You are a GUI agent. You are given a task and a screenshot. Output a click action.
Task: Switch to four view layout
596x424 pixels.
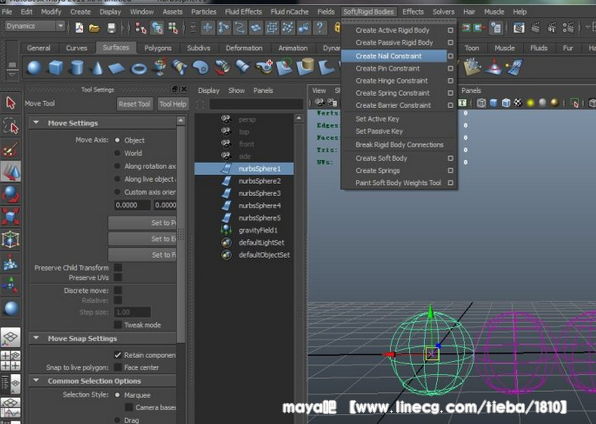pyautogui.click(x=10, y=360)
